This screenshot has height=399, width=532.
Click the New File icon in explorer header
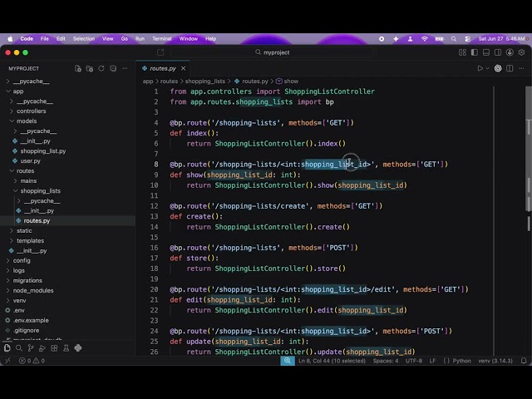78,68
